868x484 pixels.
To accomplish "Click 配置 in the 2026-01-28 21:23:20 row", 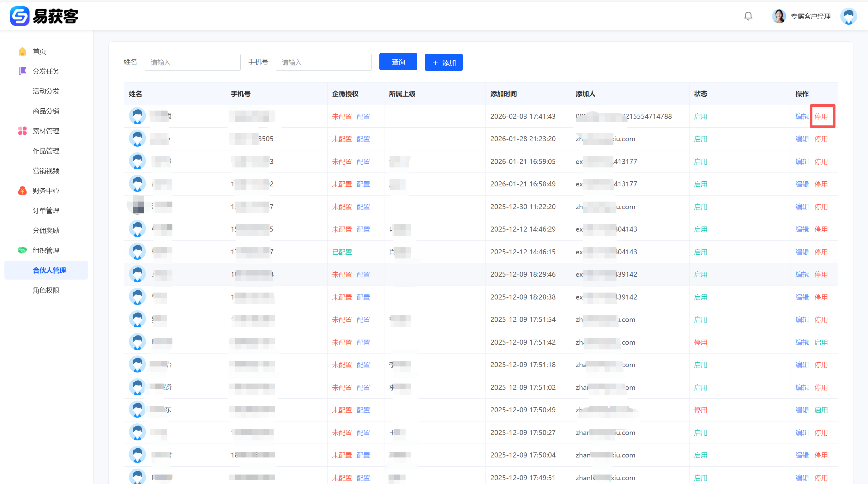I will tap(363, 139).
